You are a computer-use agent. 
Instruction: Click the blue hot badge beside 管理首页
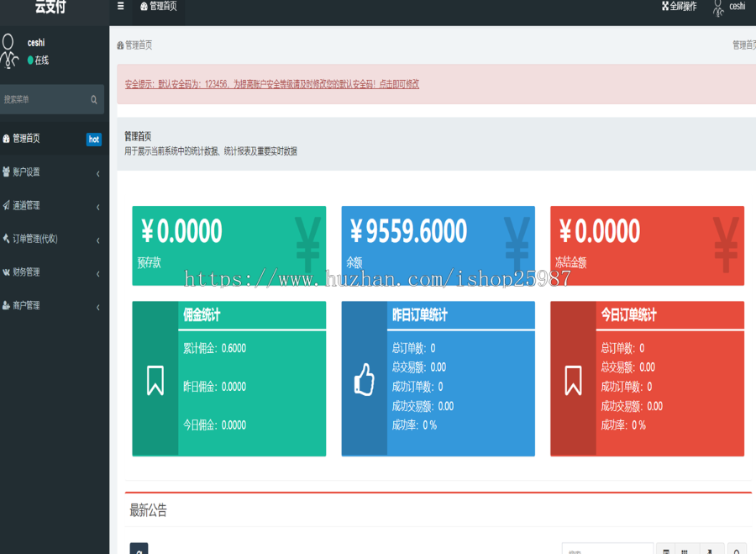coord(93,140)
